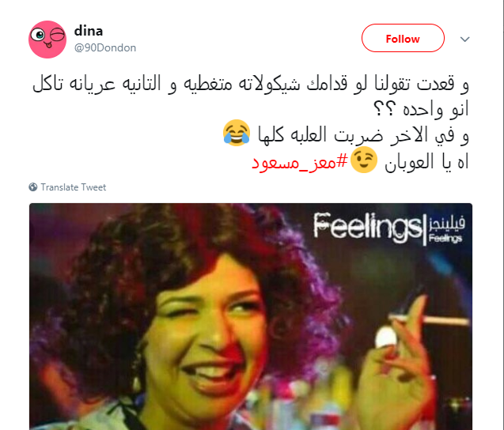Click the globe icon beside Translate Tweet
This screenshot has height=430, width=504.
point(32,187)
